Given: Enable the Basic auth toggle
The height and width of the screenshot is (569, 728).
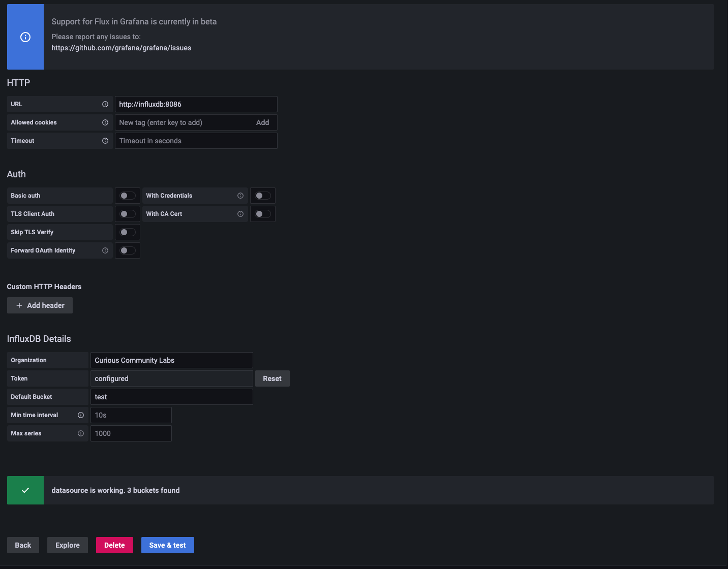Looking at the screenshot, I should pos(128,196).
